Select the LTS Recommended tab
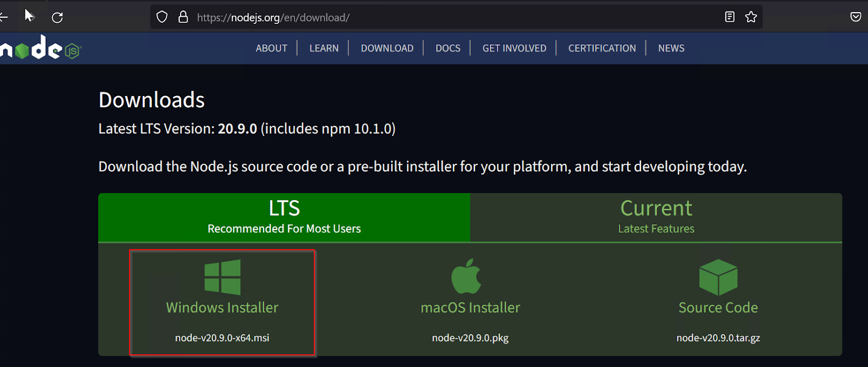The image size is (868, 367). point(284,217)
